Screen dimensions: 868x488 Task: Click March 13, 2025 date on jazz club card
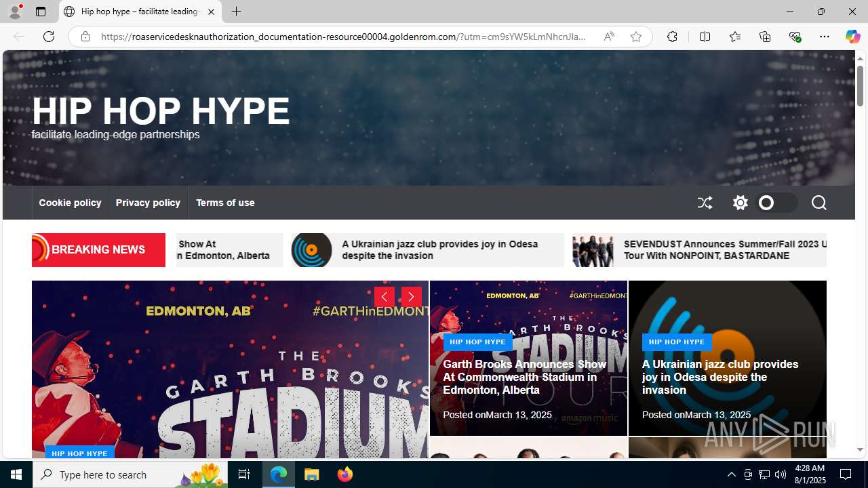[717, 415]
